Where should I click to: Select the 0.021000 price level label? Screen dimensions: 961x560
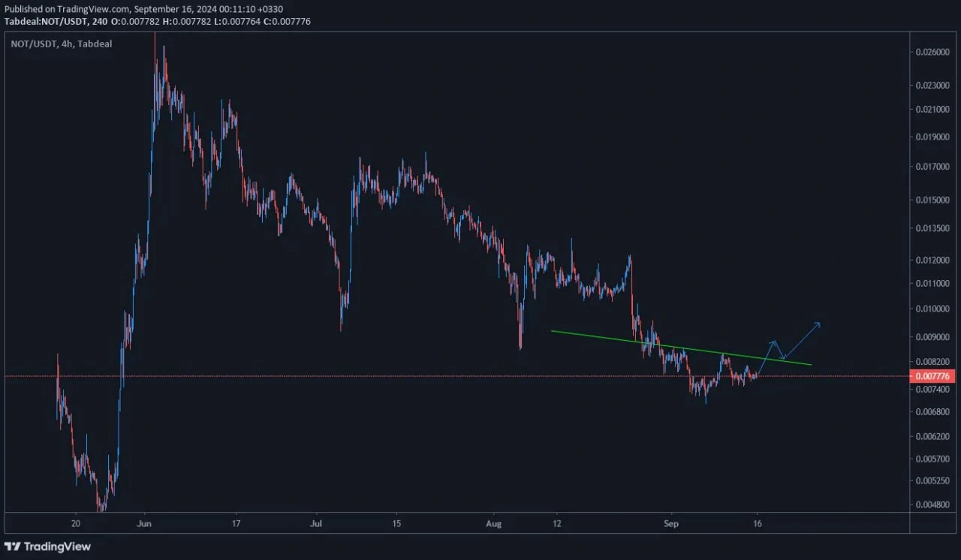click(933, 110)
